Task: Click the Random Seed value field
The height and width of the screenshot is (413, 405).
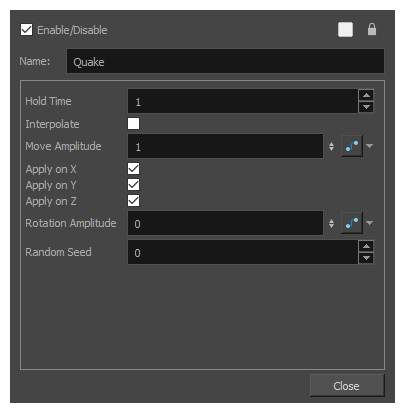Action: (x=243, y=252)
